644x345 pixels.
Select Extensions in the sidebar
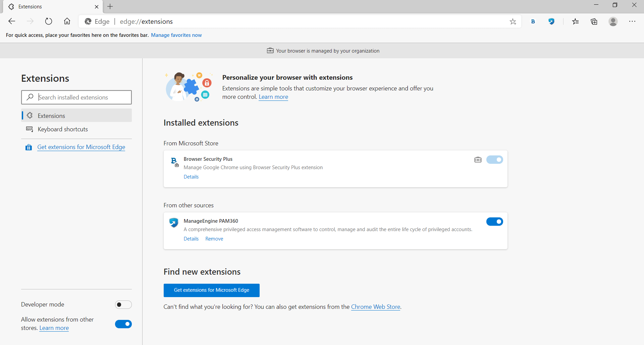tap(51, 116)
